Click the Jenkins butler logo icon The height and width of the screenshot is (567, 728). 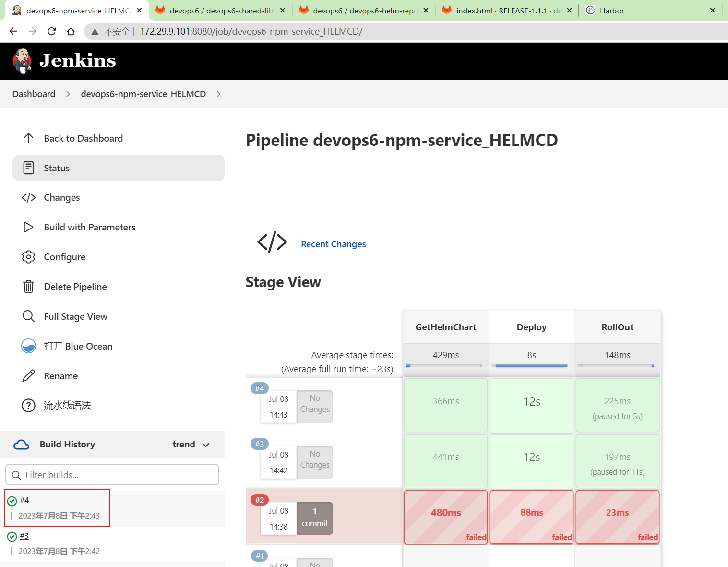point(22,61)
